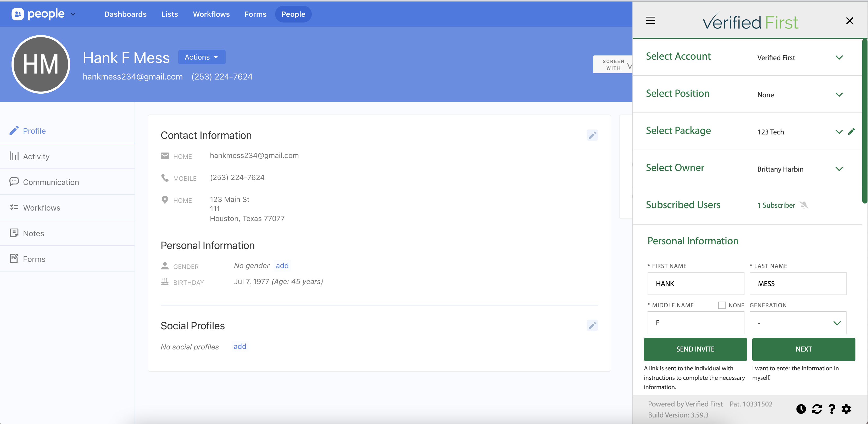
Task: Open the Communication panel in the sidebar
Action: [x=51, y=182]
